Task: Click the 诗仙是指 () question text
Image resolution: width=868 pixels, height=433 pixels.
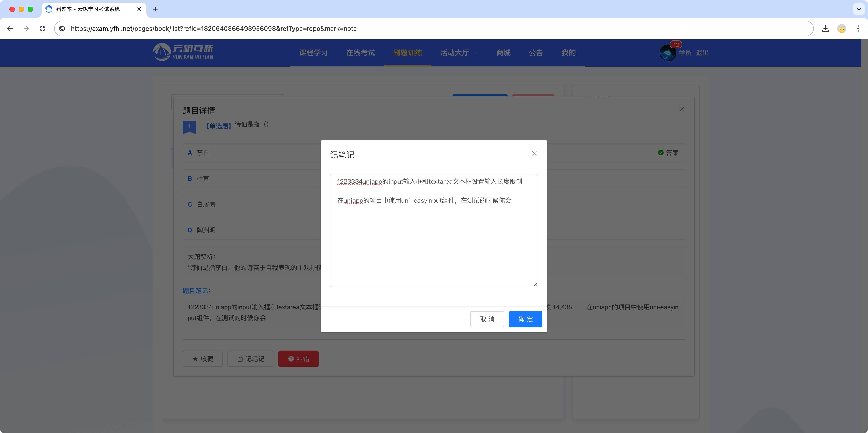Action: point(252,124)
